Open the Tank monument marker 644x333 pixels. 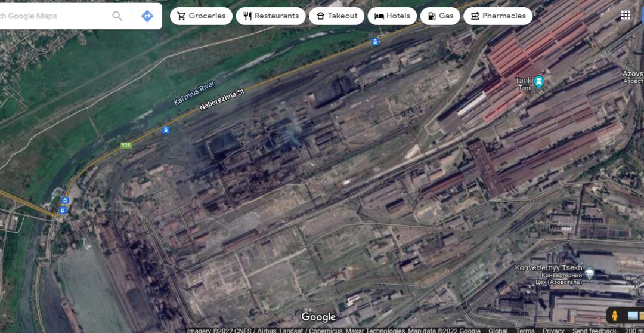pyautogui.click(x=539, y=82)
